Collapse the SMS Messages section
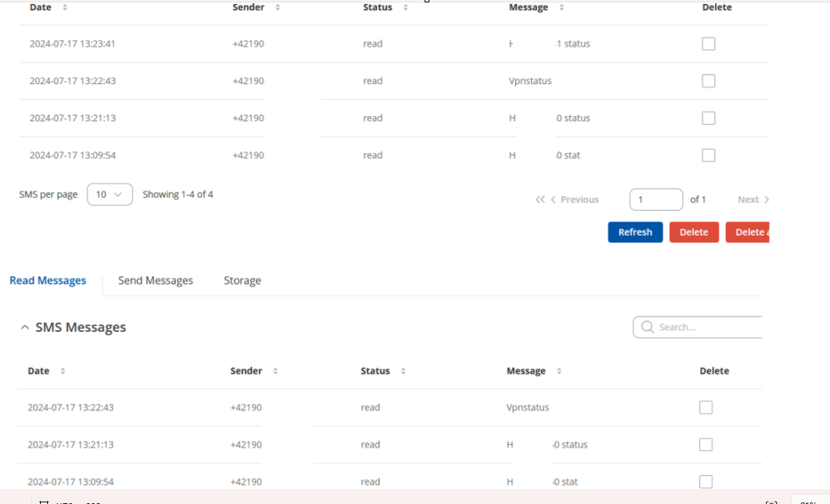Viewport: 830px width, 504px height. (24, 328)
